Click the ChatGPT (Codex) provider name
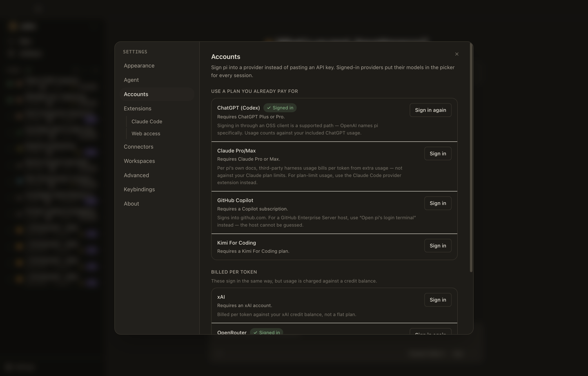The height and width of the screenshot is (376, 588). point(238,108)
